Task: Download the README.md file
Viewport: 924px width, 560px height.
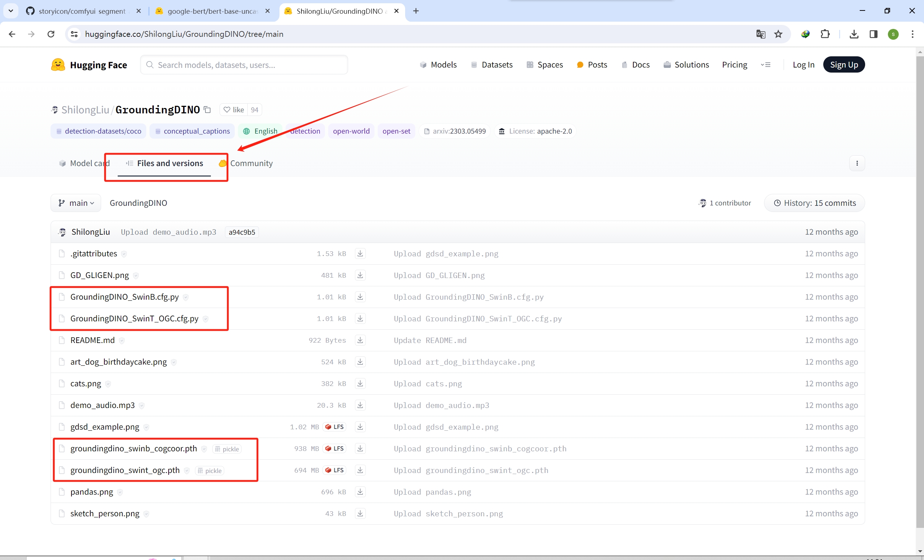Action: click(x=360, y=340)
